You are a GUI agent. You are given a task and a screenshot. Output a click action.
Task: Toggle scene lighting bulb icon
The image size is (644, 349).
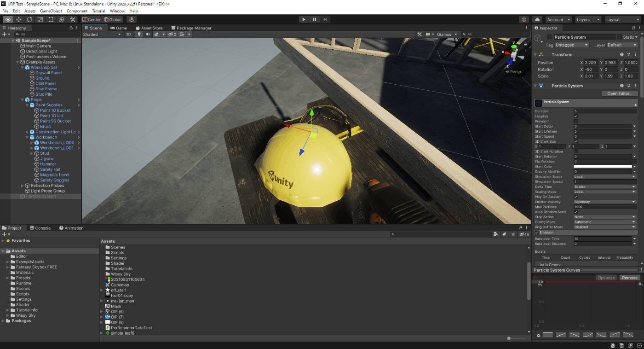(139, 34)
